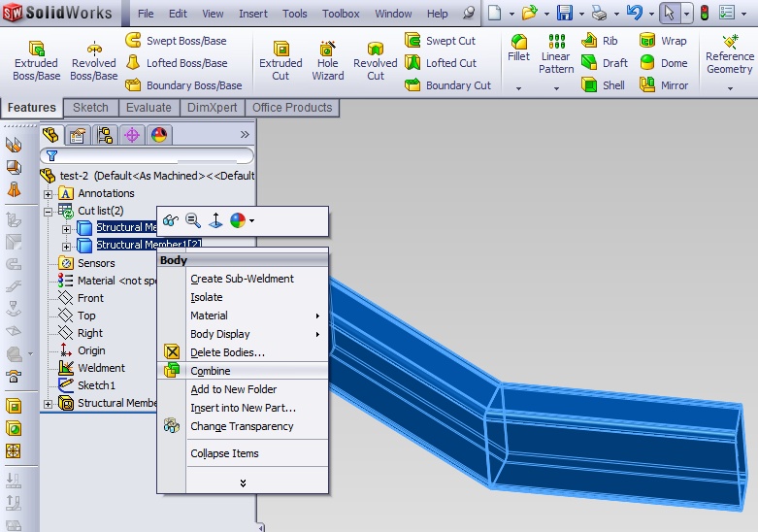Choose Combine from context menu
Viewport: 758px width, 532px height.
[243, 371]
